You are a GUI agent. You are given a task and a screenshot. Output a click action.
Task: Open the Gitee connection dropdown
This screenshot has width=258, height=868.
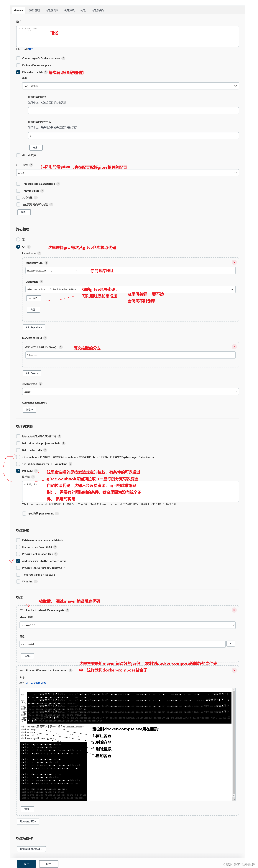coord(127,173)
